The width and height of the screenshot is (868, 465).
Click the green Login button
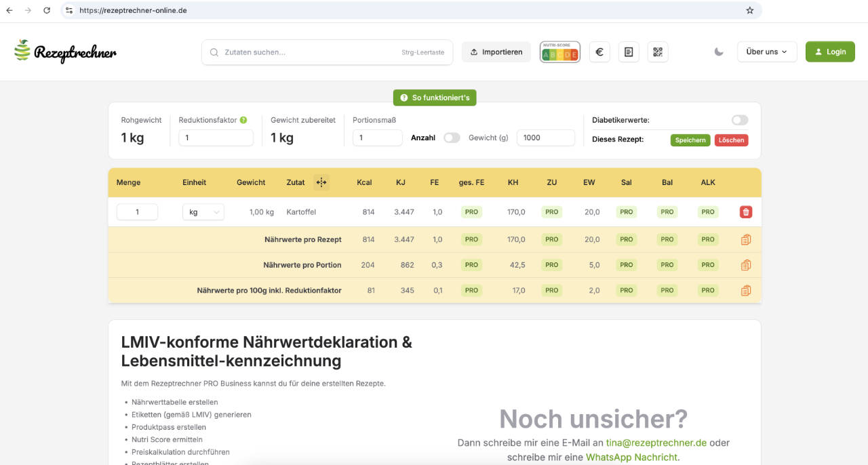(829, 51)
